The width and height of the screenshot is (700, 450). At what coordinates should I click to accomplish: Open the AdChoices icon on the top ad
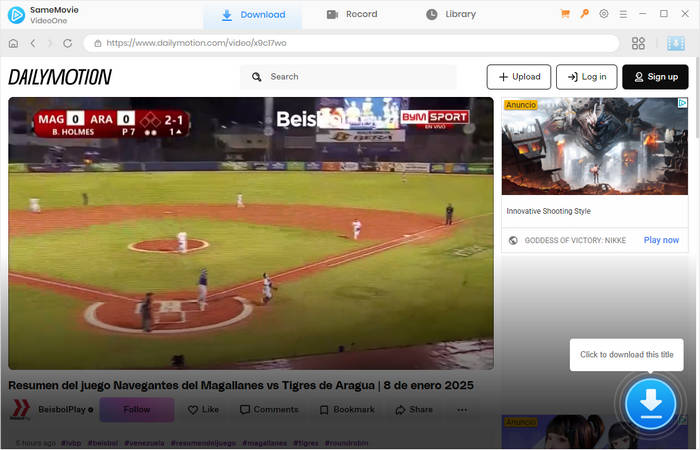(683, 103)
